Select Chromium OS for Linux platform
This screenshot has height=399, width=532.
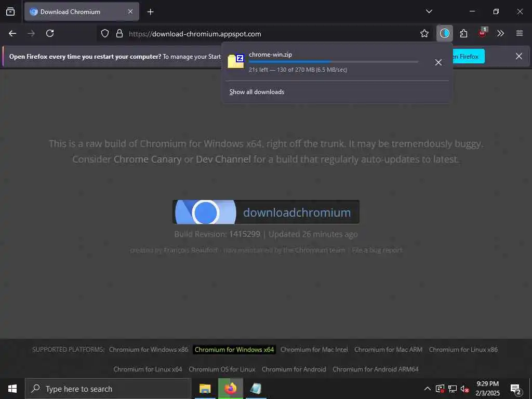tap(222, 369)
